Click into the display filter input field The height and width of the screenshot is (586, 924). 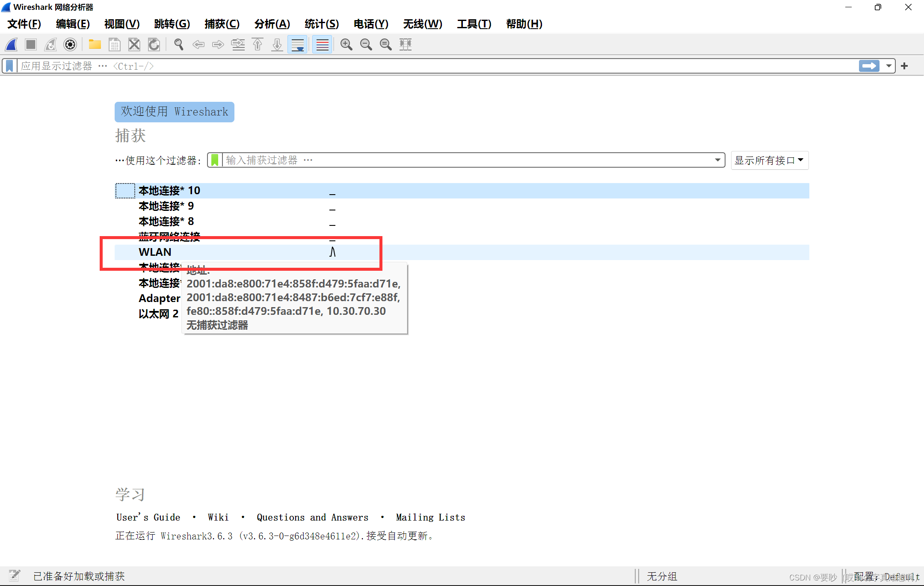coord(436,66)
